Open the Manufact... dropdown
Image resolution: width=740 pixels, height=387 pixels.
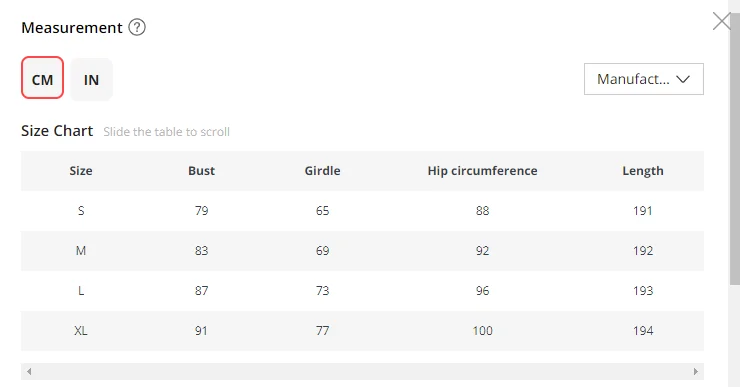click(x=644, y=79)
